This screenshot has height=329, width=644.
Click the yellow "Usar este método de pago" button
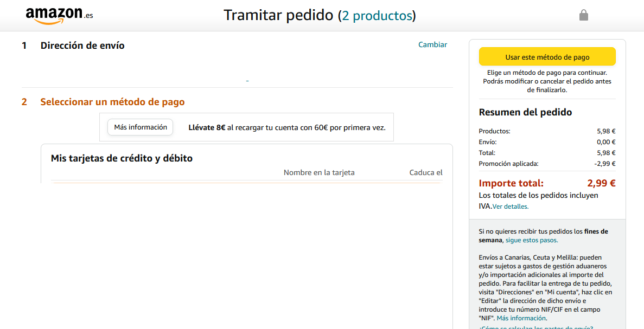(547, 56)
